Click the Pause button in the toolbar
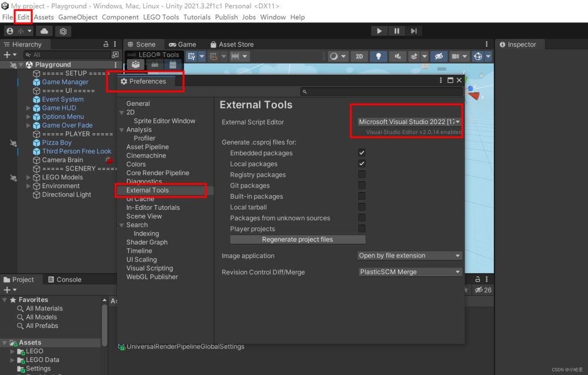 tap(396, 31)
